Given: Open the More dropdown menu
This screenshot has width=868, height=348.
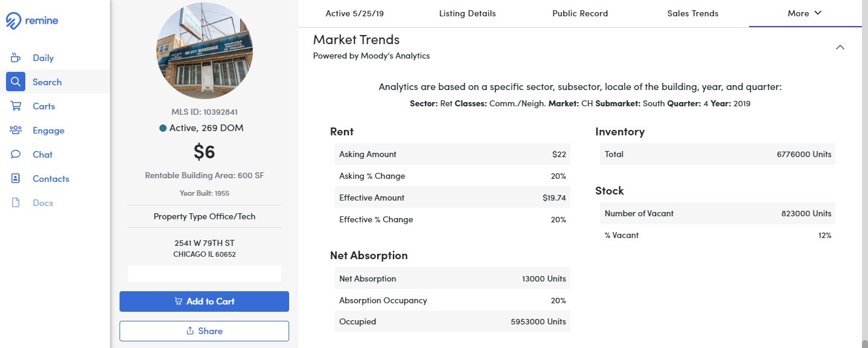Looking at the screenshot, I should [804, 13].
